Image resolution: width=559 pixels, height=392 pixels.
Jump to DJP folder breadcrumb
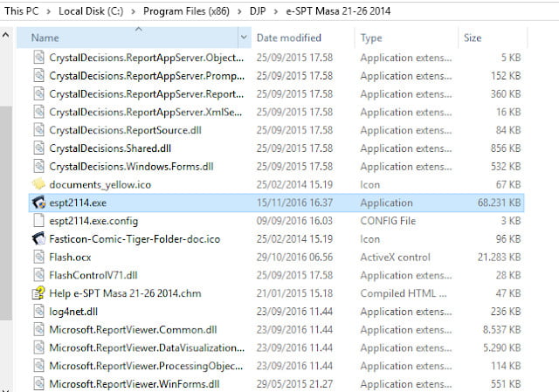[x=258, y=11]
